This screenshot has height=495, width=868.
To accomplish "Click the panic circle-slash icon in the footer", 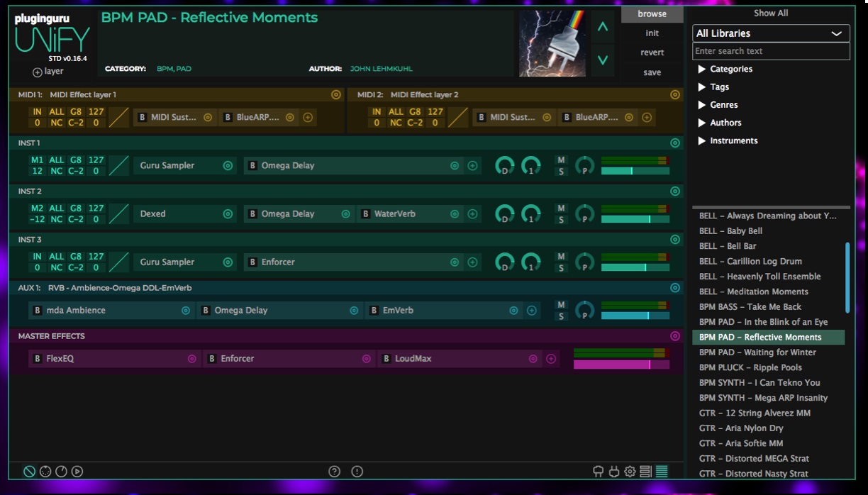I will (29, 471).
